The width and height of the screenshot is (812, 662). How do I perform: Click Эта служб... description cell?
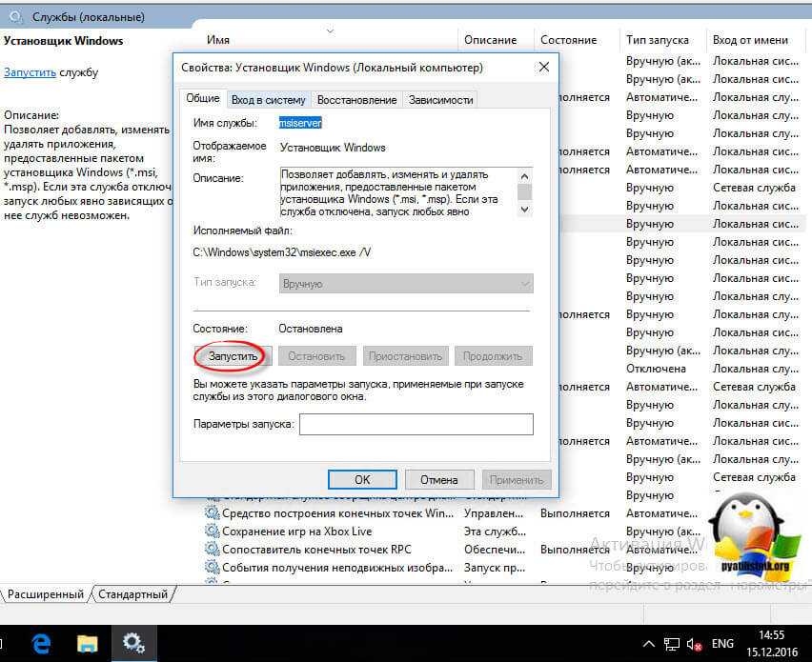(x=495, y=532)
